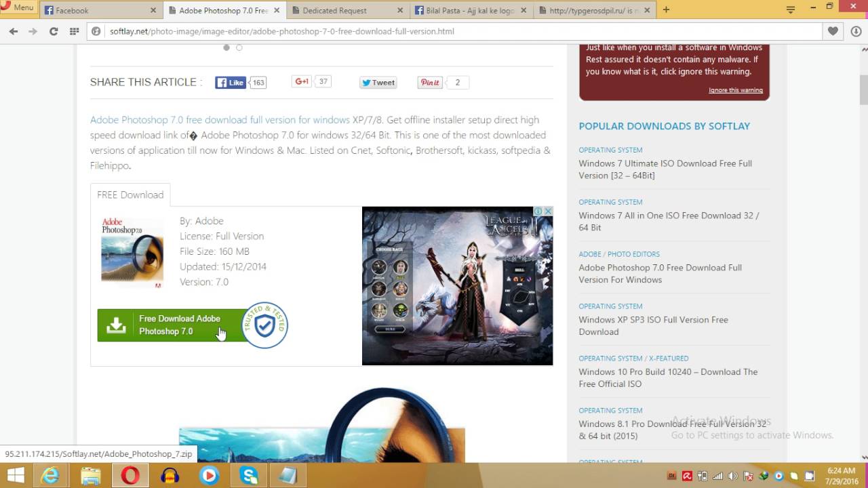The width and height of the screenshot is (868, 488).
Task: Click the battery power tray icon
Action: pyautogui.click(x=703, y=476)
